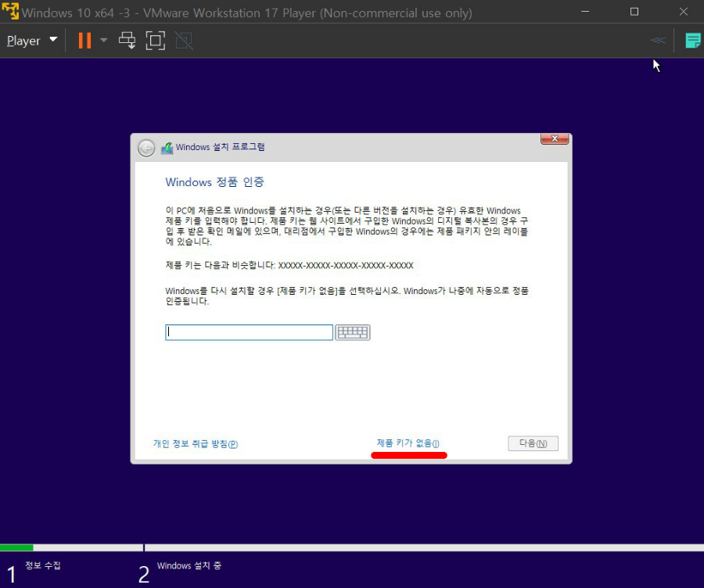Viewport: 704px width, 588px height.
Task: Go back with the setup back arrow
Action: pos(146,148)
